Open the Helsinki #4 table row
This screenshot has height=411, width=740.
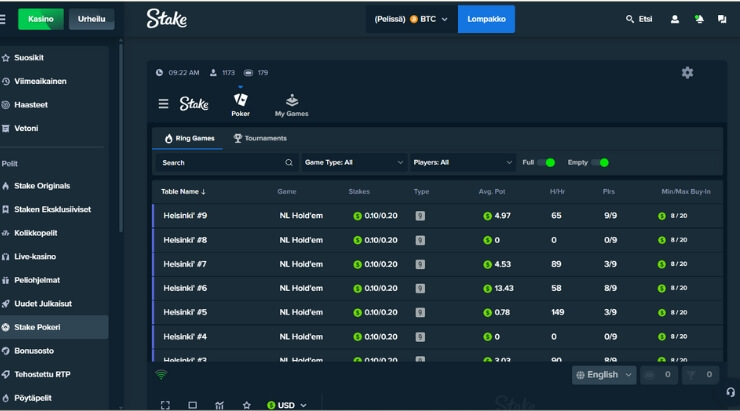click(x=437, y=337)
